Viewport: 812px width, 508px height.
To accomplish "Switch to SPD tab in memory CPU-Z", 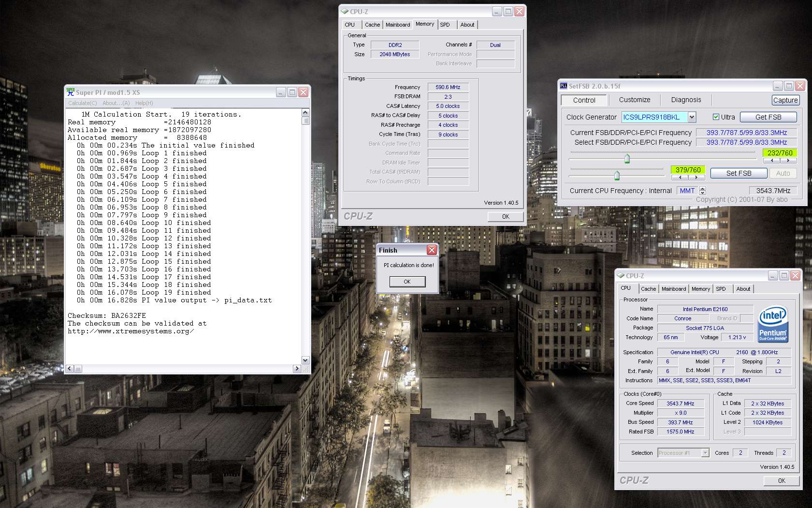I will point(445,25).
